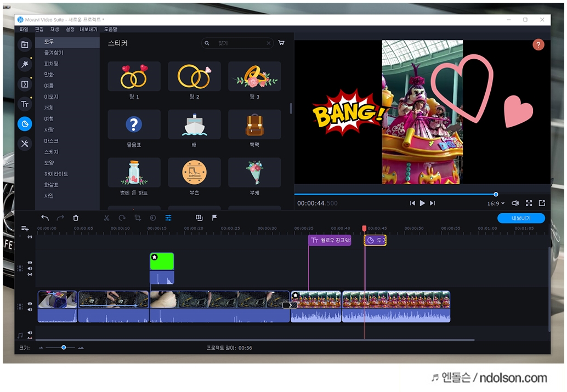Open the Stickers panel icon

(25, 124)
